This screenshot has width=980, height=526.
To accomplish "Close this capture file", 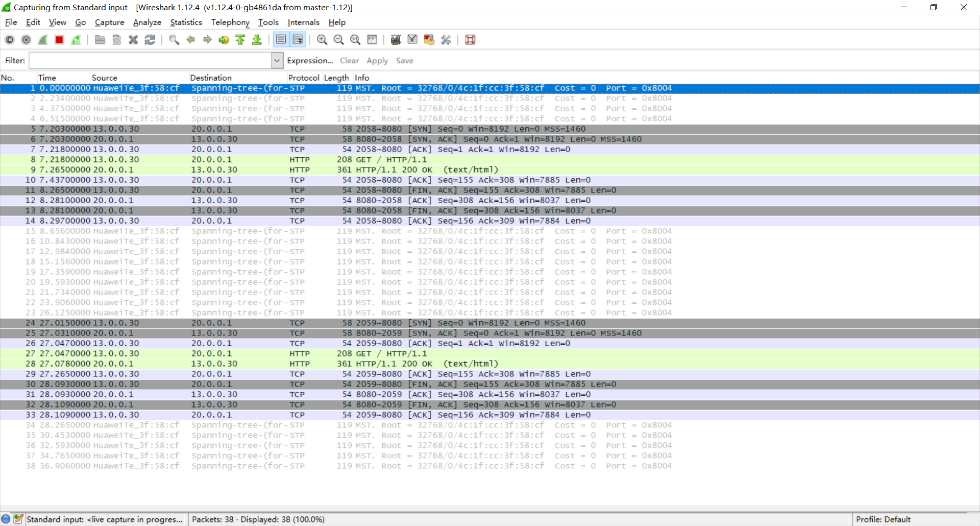I will [x=133, y=40].
